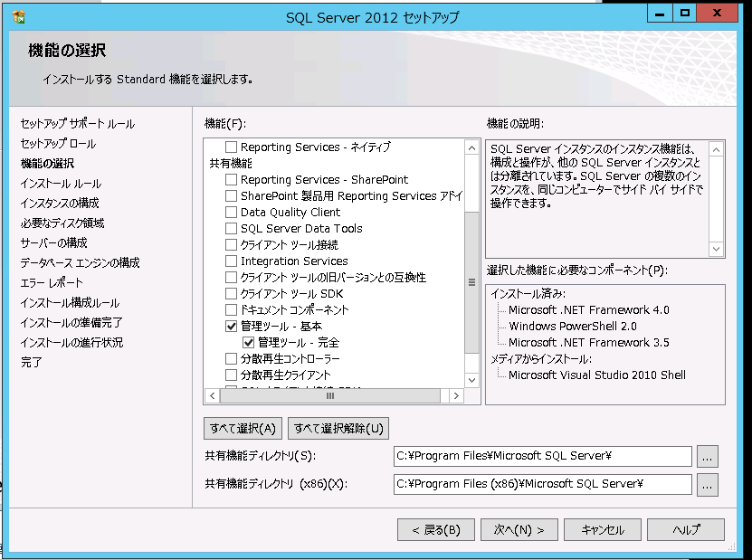Click description box scroll up arrow

pyautogui.click(x=716, y=149)
